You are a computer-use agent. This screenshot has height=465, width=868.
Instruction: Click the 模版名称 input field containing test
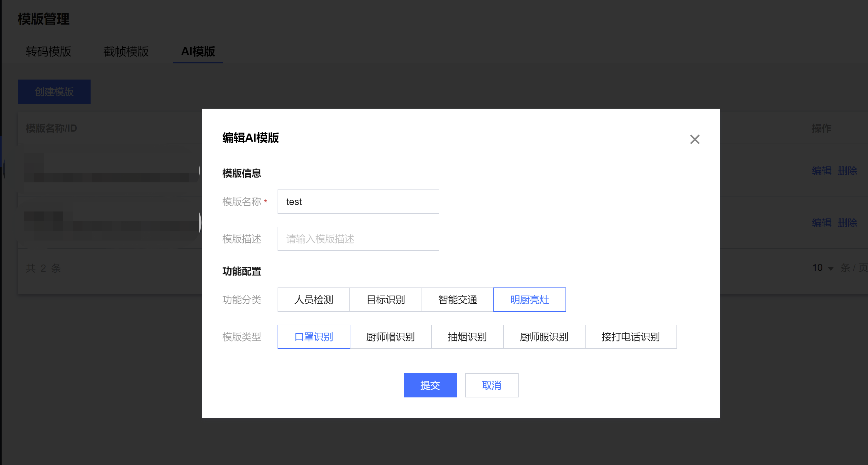[x=358, y=202]
